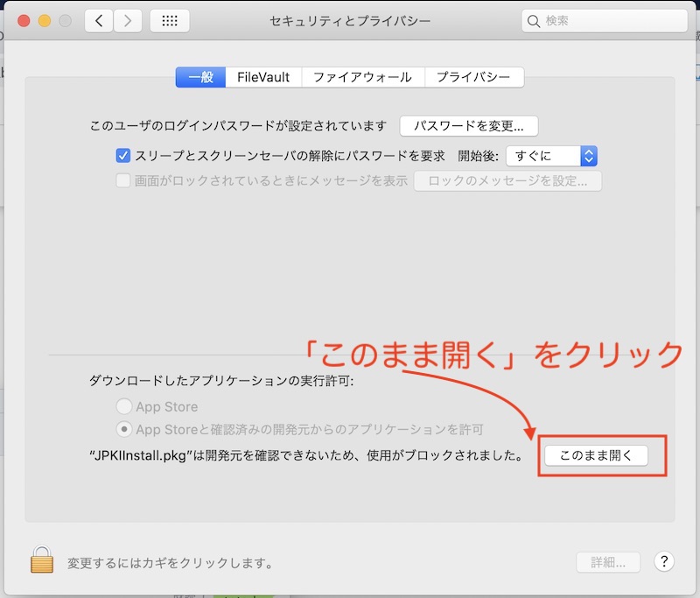
Task: Click inside the 検索 search field
Action: [x=605, y=21]
